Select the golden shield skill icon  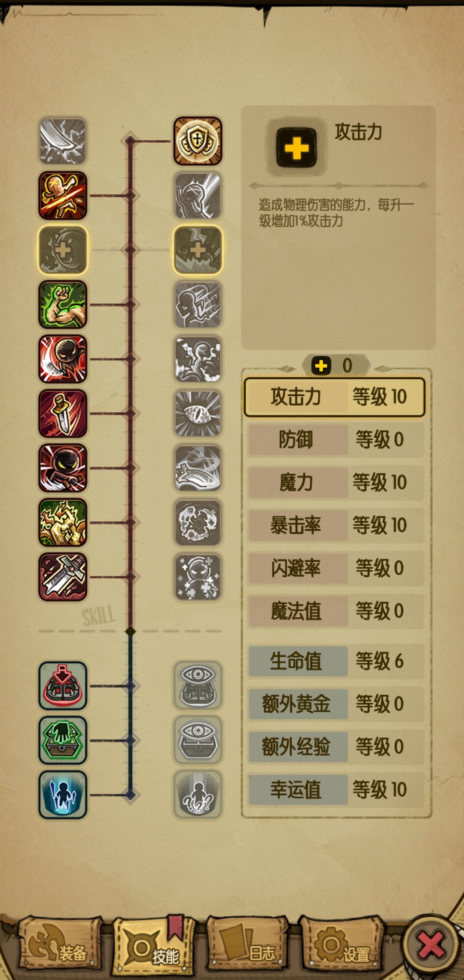click(198, 141)
